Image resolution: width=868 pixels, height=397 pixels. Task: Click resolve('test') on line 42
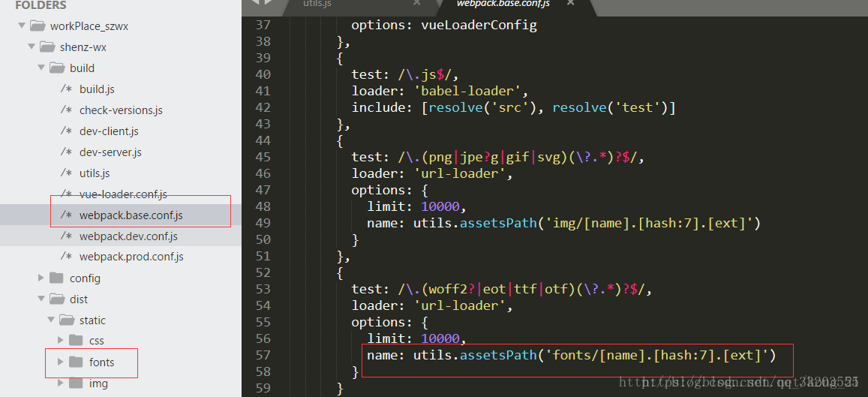(x=610, y=107)
